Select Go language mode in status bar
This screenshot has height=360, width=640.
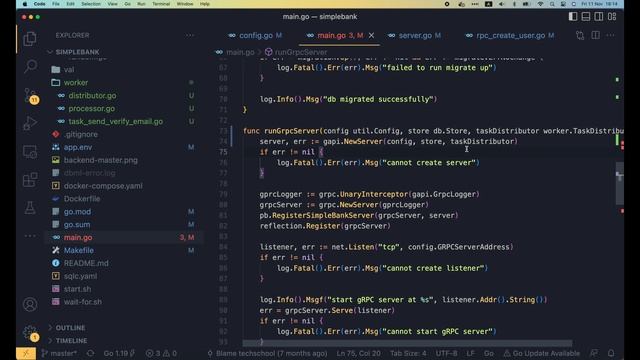tap(489, 353)
